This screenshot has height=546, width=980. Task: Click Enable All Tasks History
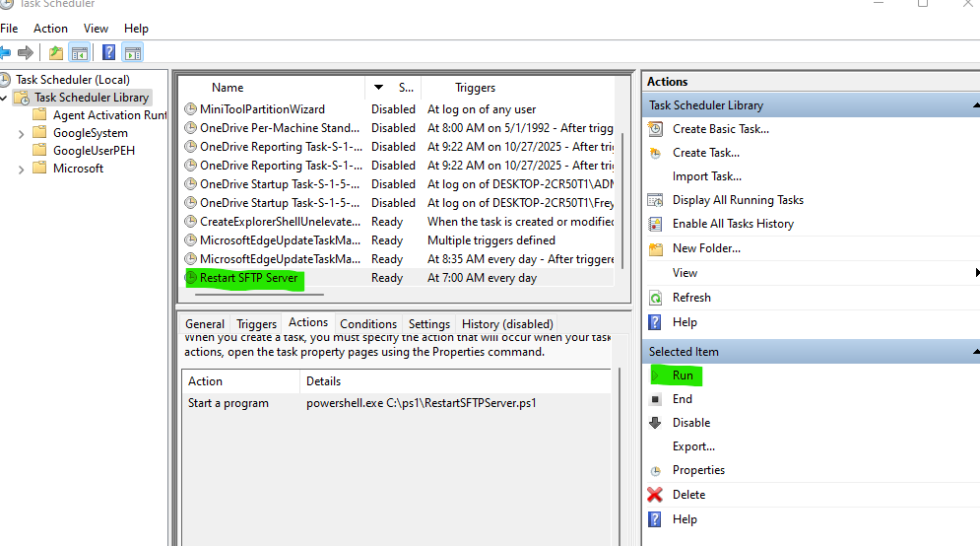point(733,224)
